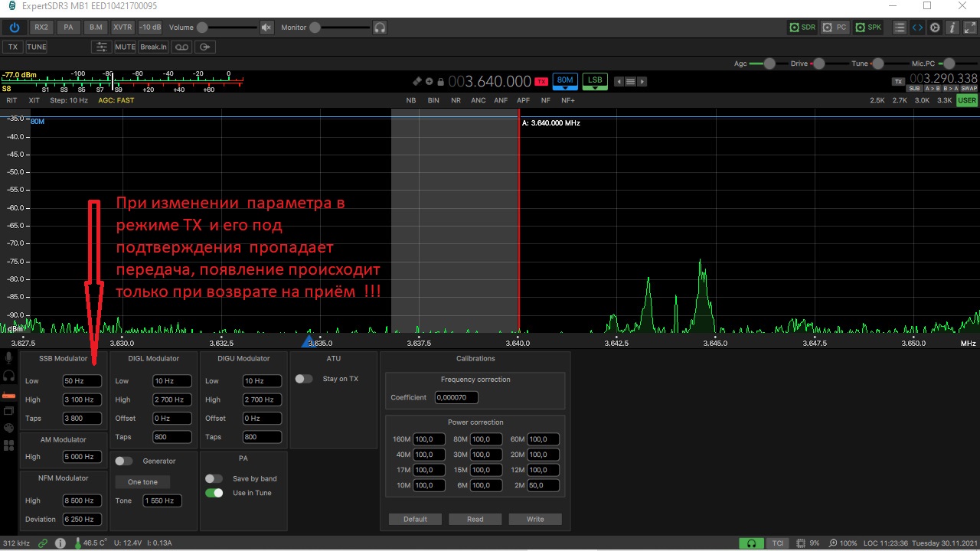Open the settings gear in the top toolbar
The width and height of the screenshot is (980, 551).
[934, 28]
